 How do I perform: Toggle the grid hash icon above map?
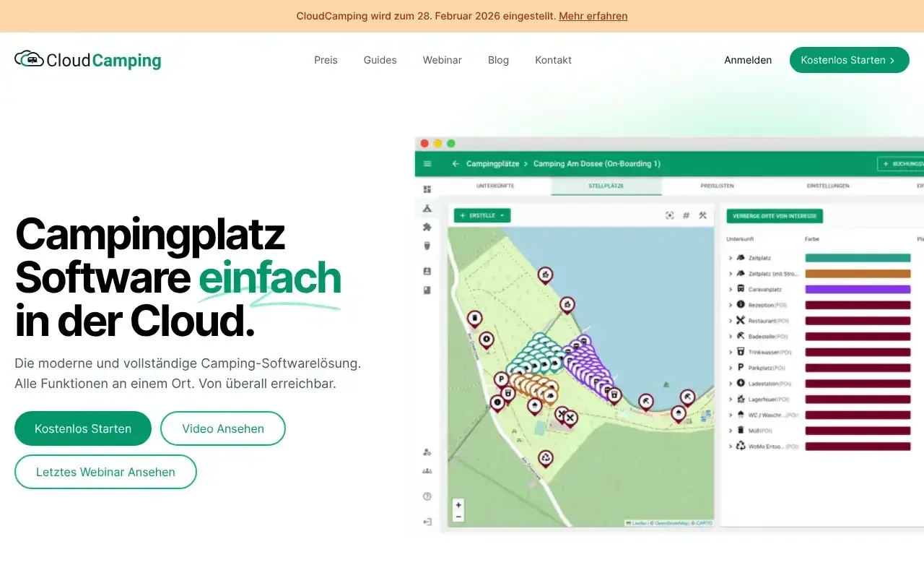click(686, 215)
